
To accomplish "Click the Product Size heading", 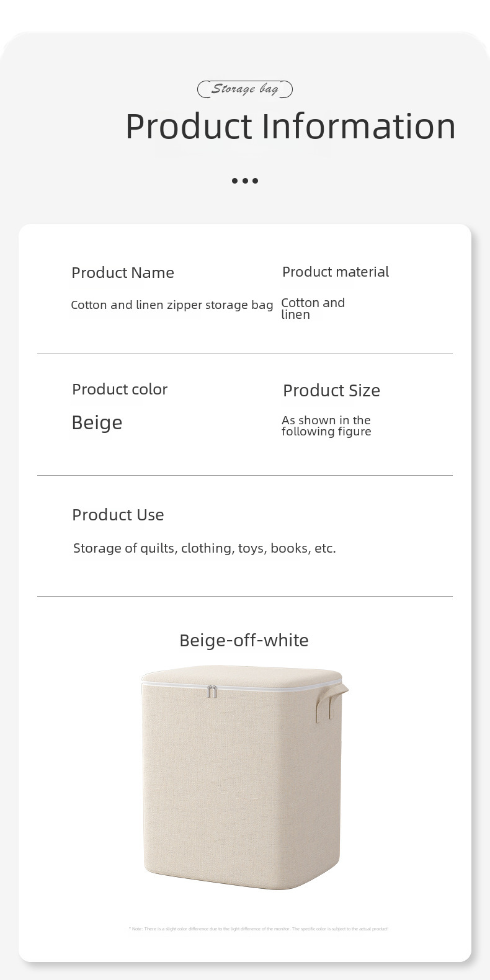I will [331, 391].
